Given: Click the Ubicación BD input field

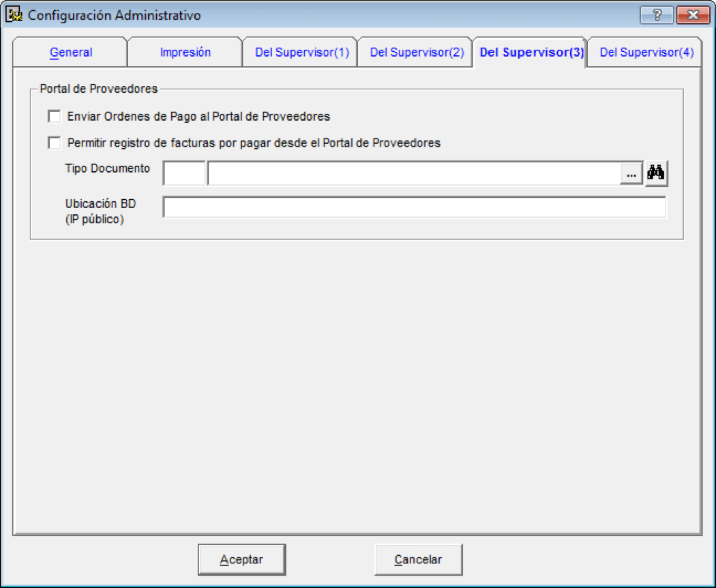Looking at the screenshot, I should click(415, 207).
